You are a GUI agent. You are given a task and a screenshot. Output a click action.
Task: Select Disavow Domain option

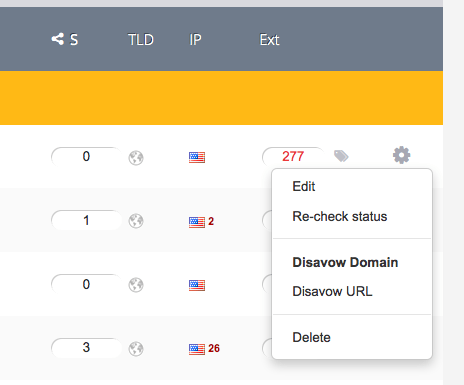click(x=345, y=262)
